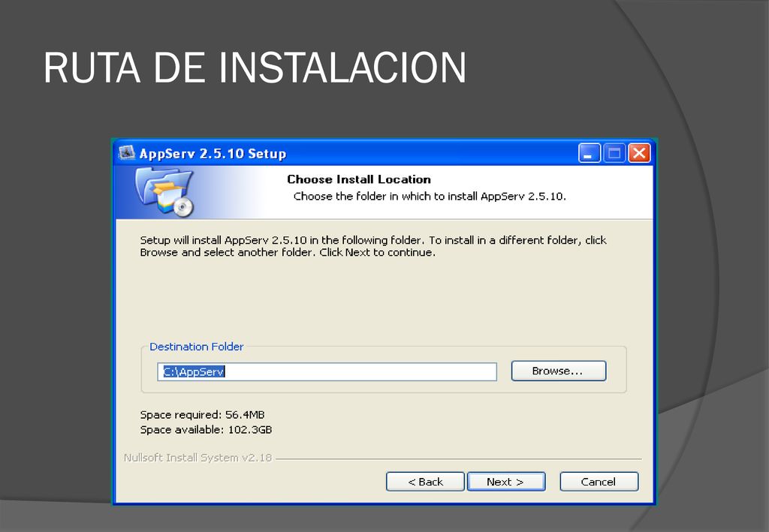The image size is (769, 532).
Task: Click the disabled maximize button
Action: pyautogui.click(x=614, y=153)
